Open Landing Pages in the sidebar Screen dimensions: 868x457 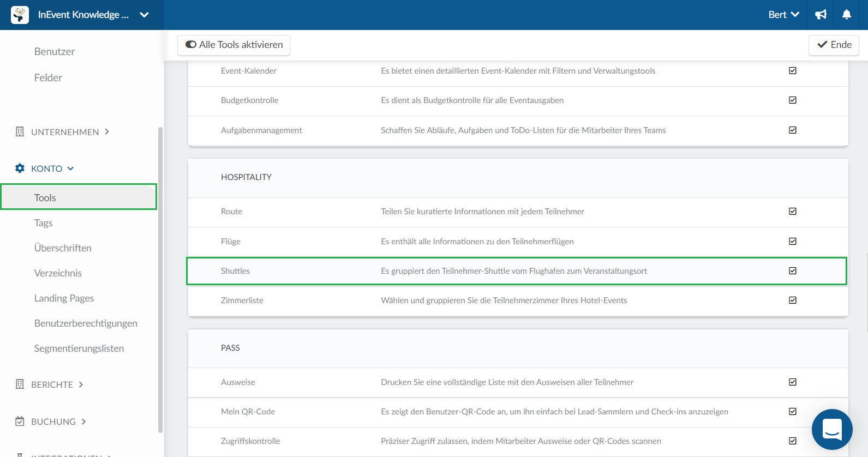click(64, 298)
